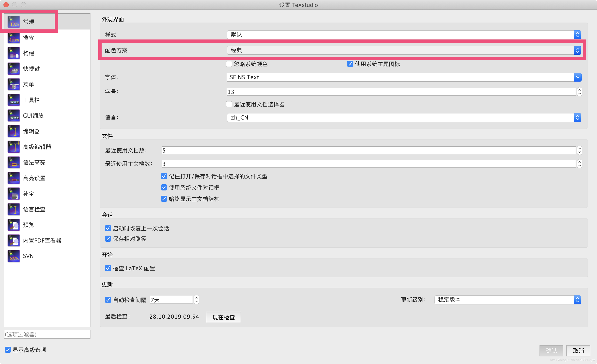
Task: Open the 编辑器 icon
Action: click(14, 131)
